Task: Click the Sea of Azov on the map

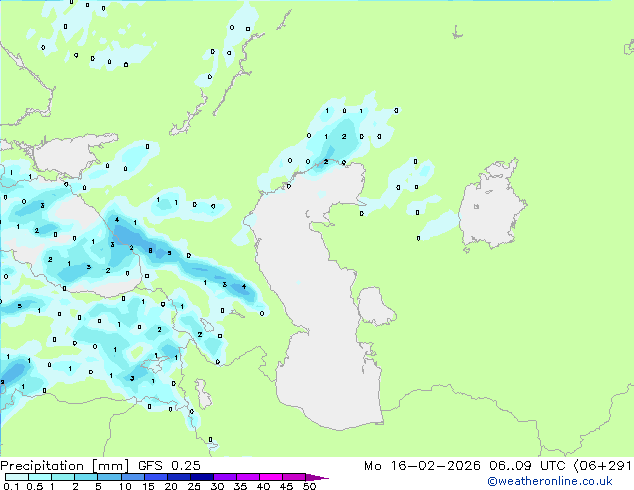Action: [x=67, y=156]
